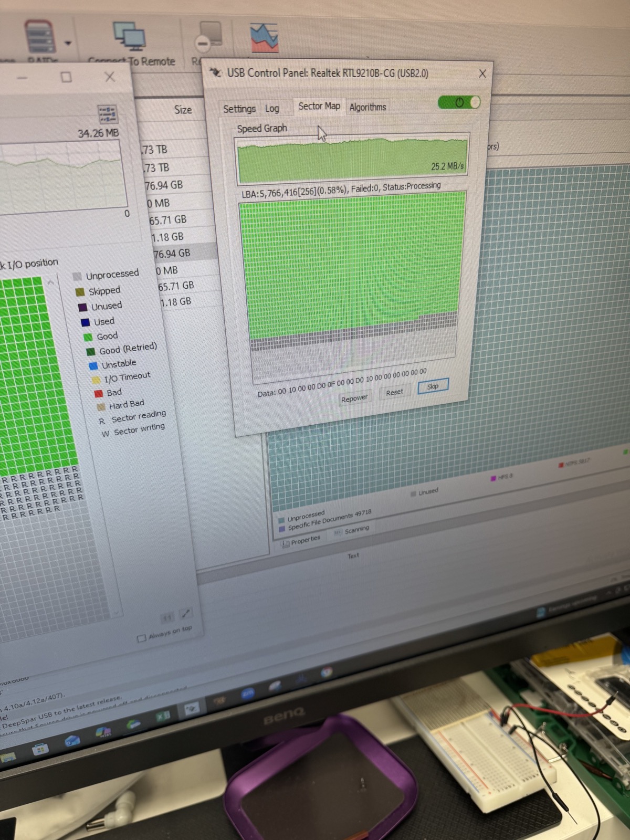Open the RAIDs toolbar icon

pyautogui.click(x=41, y=37)
